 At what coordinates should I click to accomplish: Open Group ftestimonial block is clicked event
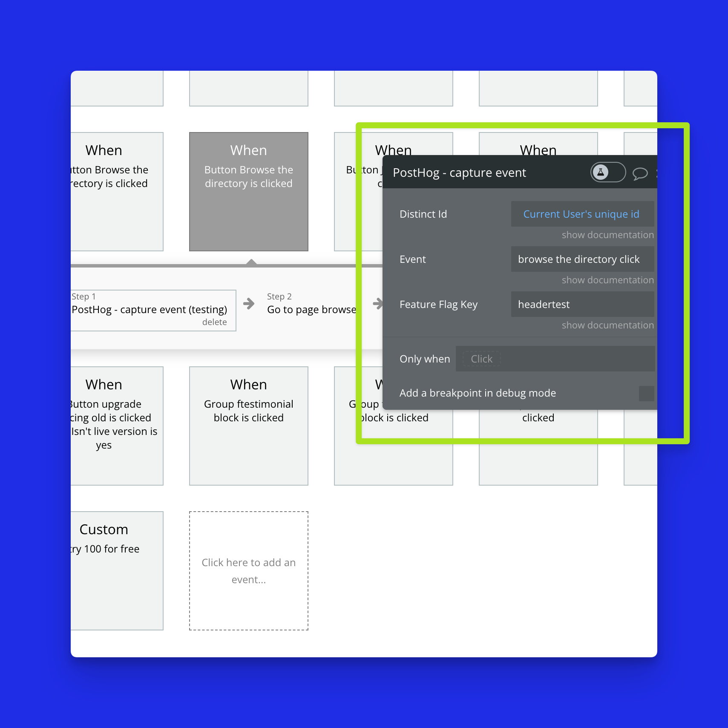(x=249, y=426)
